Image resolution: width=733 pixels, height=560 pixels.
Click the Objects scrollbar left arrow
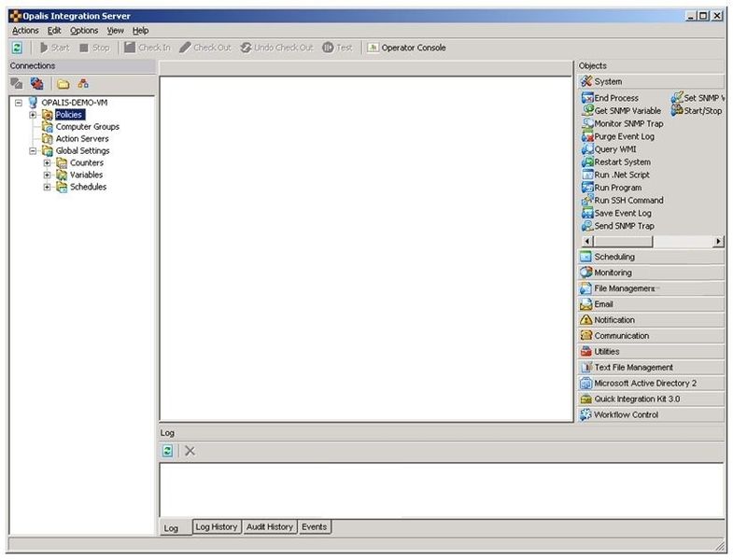tap(587, 241)
